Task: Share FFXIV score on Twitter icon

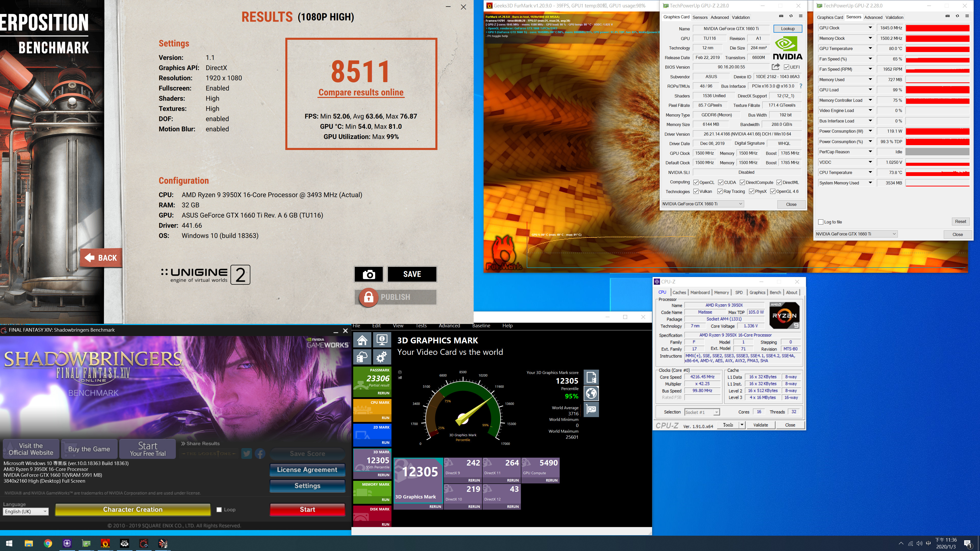Action: coord(247,453)
